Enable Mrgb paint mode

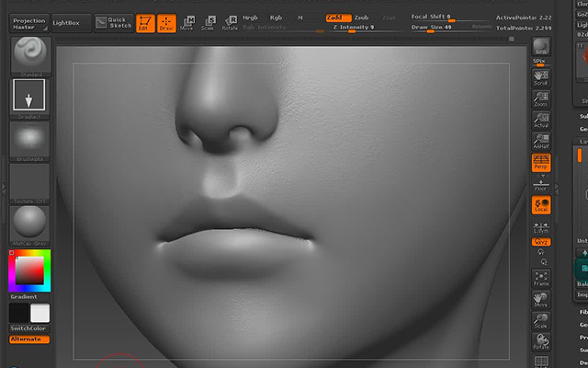[250, 17]
